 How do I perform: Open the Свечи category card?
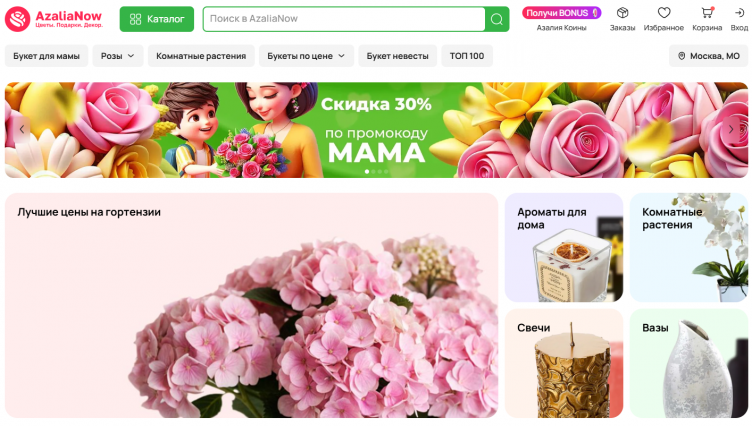564,363
